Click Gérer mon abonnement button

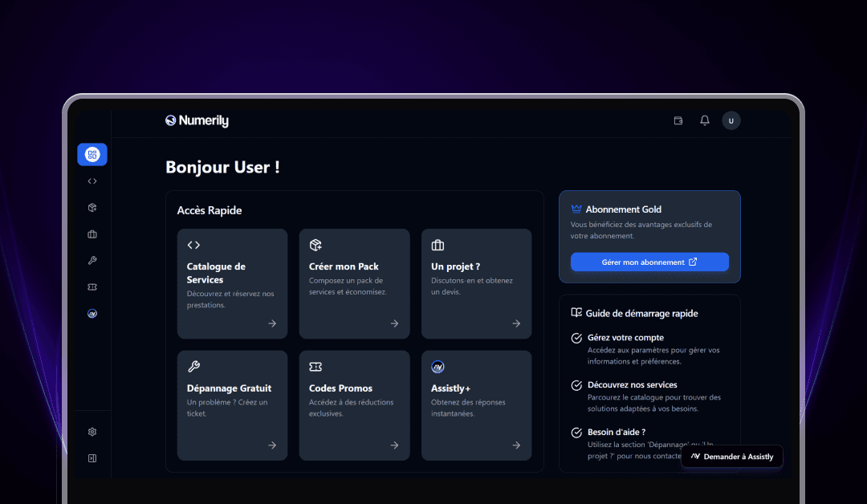pos(649,262)
